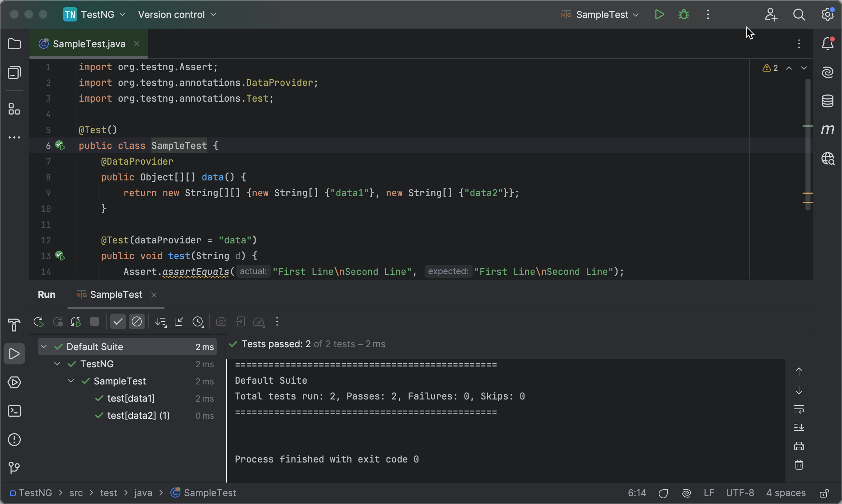Open the Database tool window
The height and width of the screenshot is (504, 842).
pos(828,101)
